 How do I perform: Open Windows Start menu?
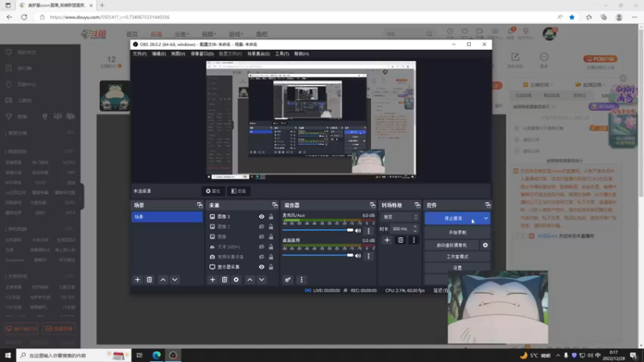click(x=8, y=355)
